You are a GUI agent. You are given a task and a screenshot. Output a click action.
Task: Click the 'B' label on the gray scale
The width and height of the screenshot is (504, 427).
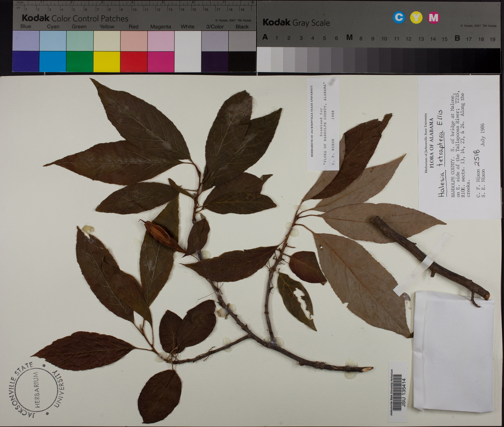coord(457,38)
